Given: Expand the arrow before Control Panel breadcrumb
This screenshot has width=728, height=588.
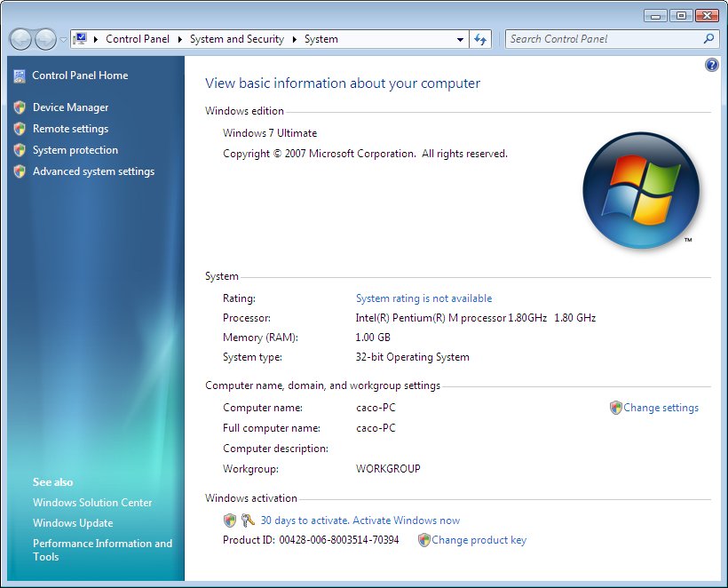Looking at the screenshot, I should [96, 39].
